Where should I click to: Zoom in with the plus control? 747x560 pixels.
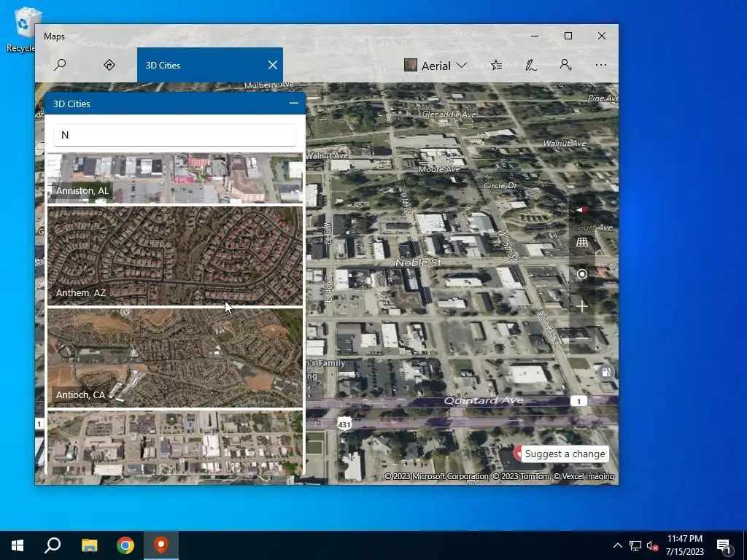(581, 306)
